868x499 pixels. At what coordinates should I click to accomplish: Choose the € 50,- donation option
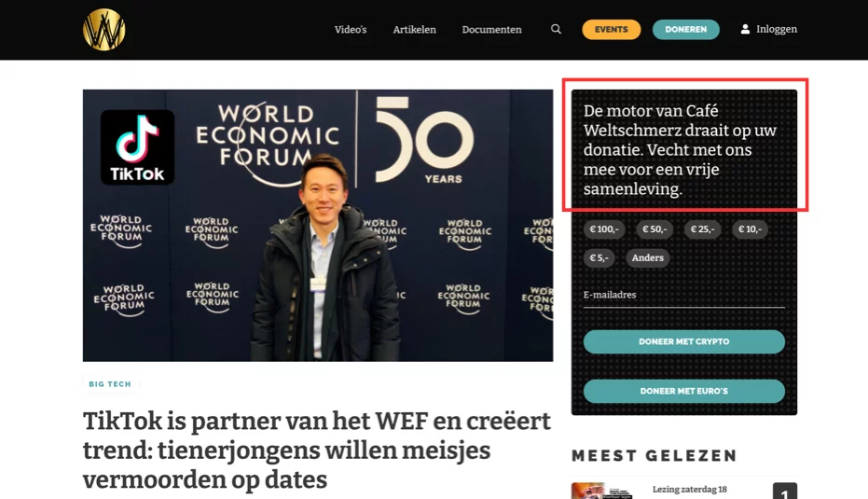click(x=654, y=229)
